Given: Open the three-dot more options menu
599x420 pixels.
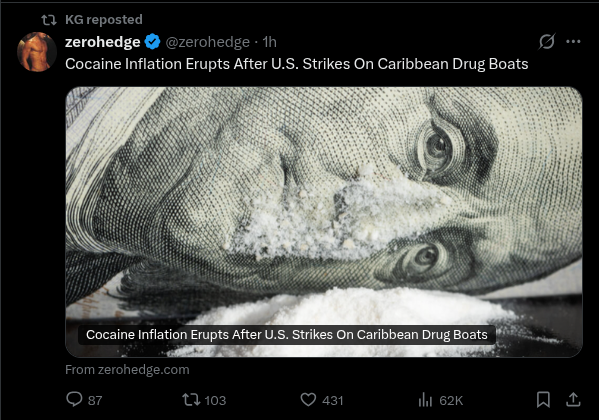Looking at the screenshot, I should click(x=573, y=42).
